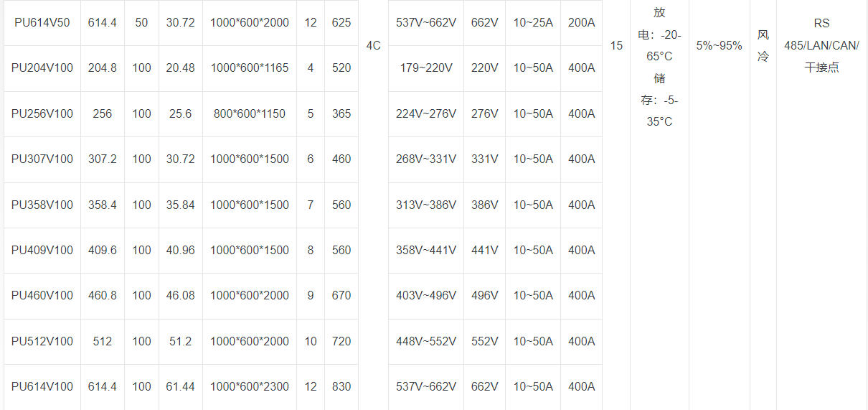Click the 1000*600*1165 dimension cell
This screenshot has width=868, height=410.
[x=250, y=68]
